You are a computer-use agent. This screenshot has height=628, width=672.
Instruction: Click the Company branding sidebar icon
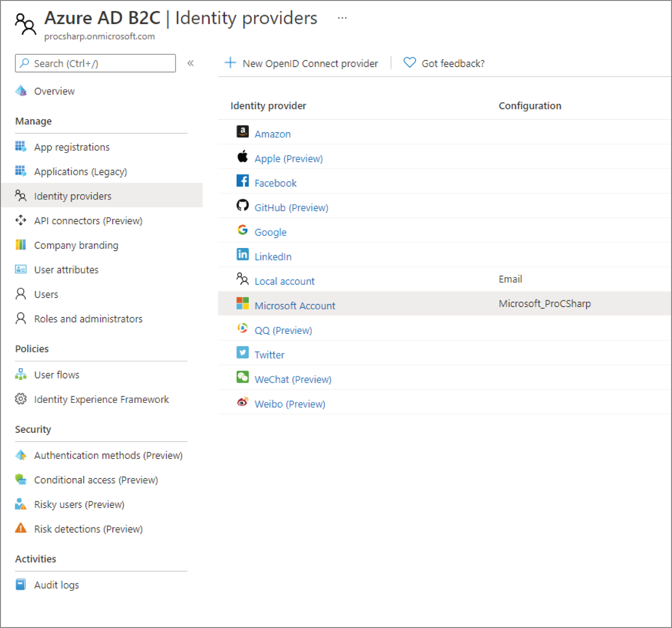pos(21,245)
